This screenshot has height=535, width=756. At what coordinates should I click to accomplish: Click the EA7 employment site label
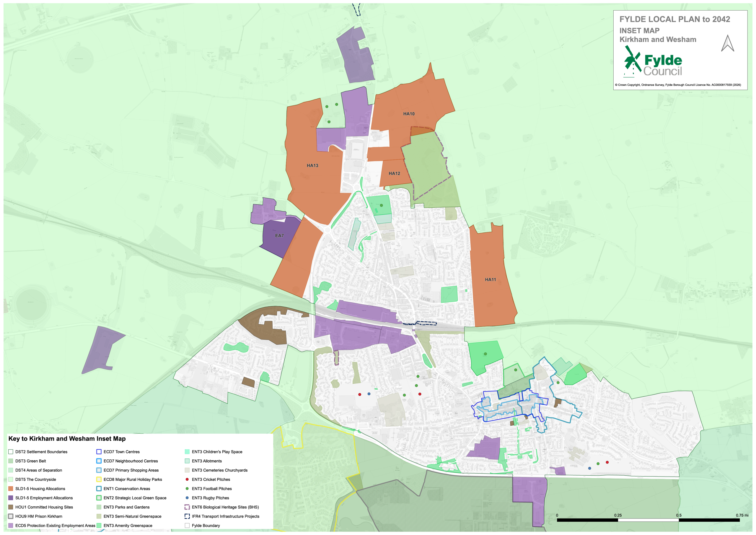click(279, 235)
